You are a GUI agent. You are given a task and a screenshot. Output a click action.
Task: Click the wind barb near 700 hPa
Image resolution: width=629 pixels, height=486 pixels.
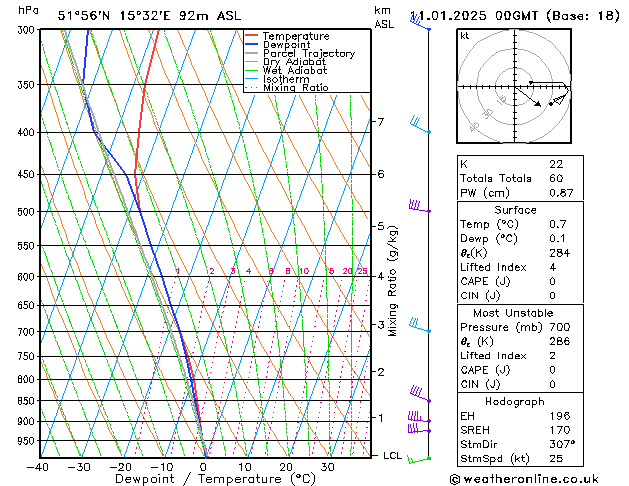[420, 326]
